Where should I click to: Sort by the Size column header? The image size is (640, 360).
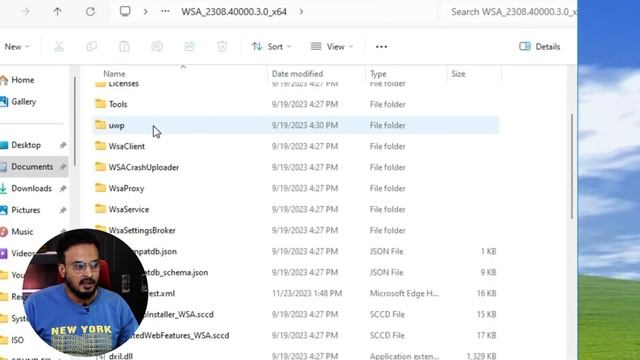tap(458, 74)
